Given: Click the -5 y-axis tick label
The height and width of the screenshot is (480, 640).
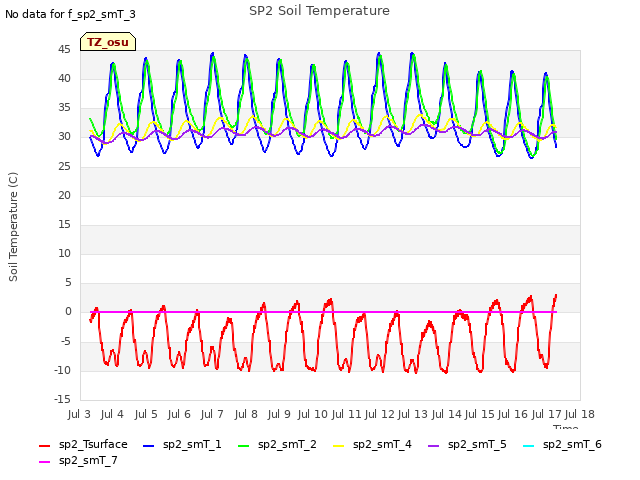Looking at the screenshot, I should click(x=66, y=341).
